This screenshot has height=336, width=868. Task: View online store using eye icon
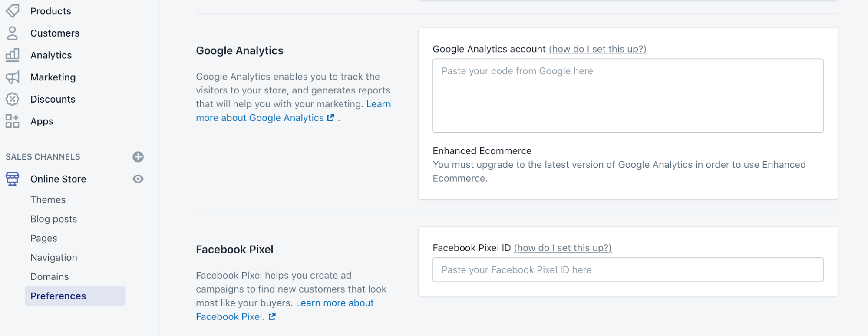(x=138, y=179)
